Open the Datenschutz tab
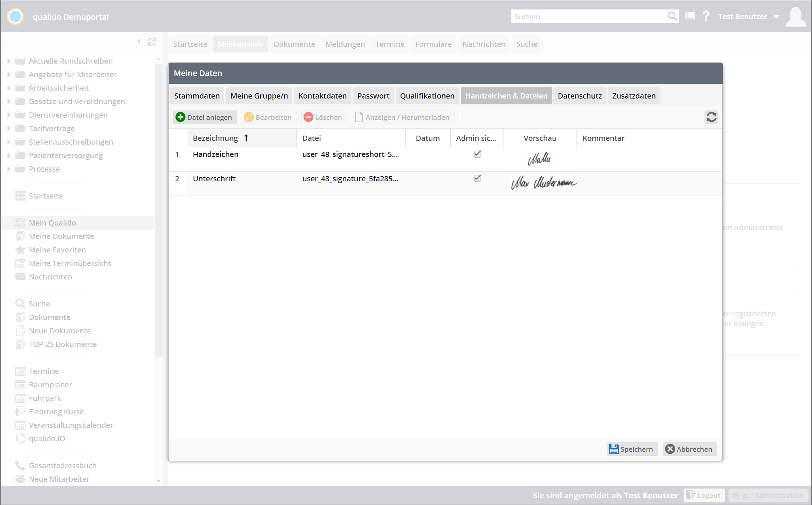 580,96
